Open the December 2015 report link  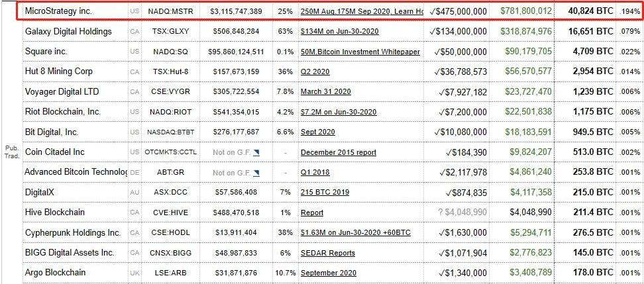coord(341,152)
